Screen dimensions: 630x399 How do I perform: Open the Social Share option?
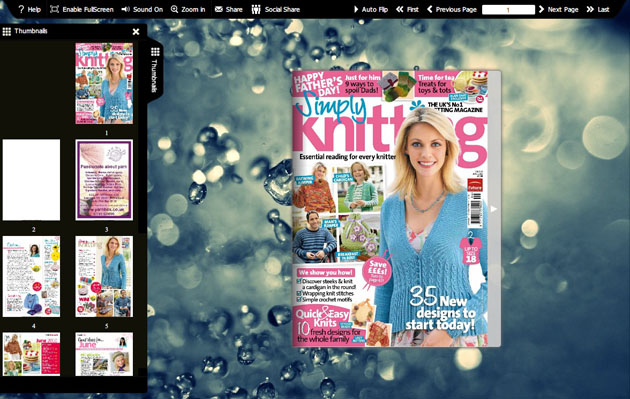tap(276, 9)
